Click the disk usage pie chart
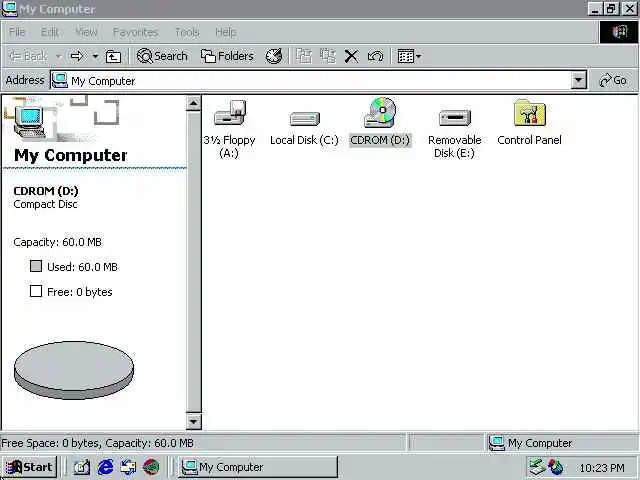The height and width of the screenshot is (480, 640). click(74, 370)
